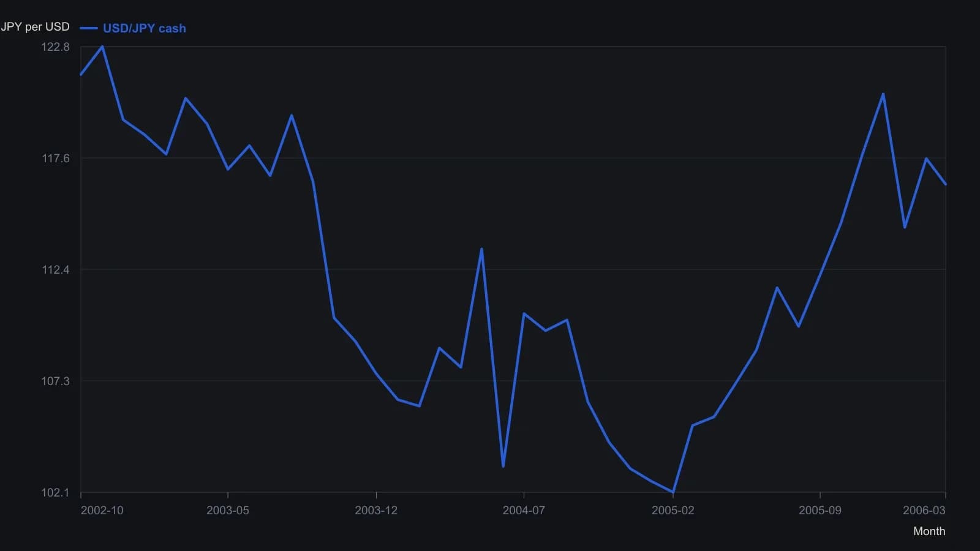Click x-axis label 2002-10

102,511
